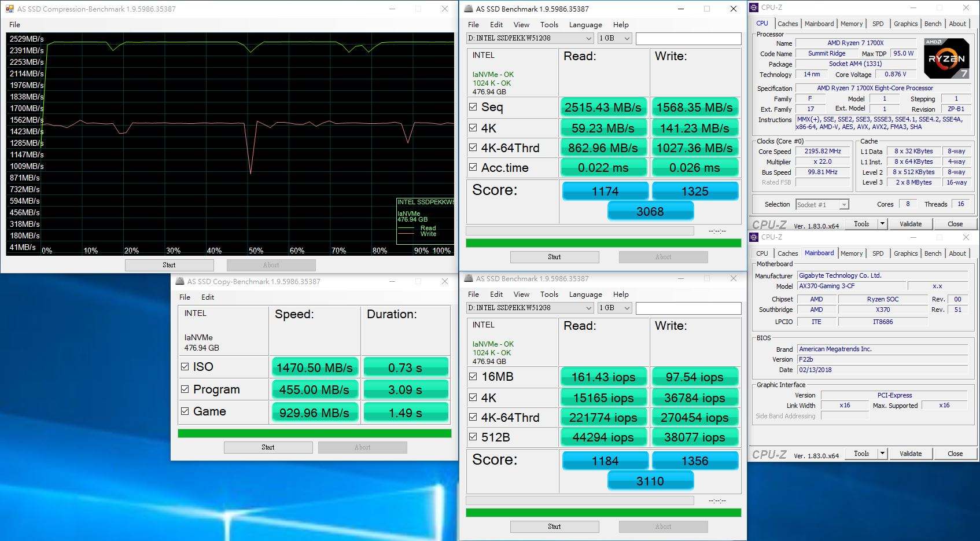Image resolution: width=980 pixels, height=541 pixels.
Task: Open View menu in the MB/s benchmark window
Action: pyautogui.click(x=521, y=25)
